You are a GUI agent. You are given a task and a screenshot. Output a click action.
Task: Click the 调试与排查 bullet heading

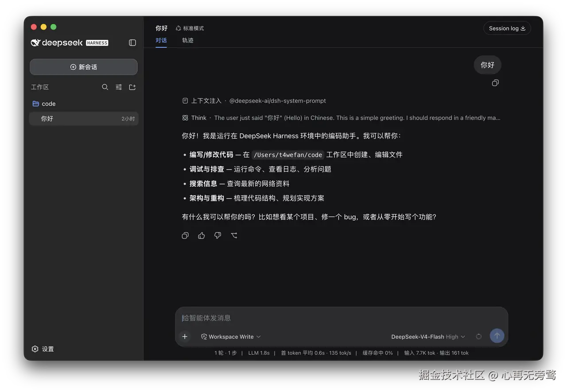207,169
